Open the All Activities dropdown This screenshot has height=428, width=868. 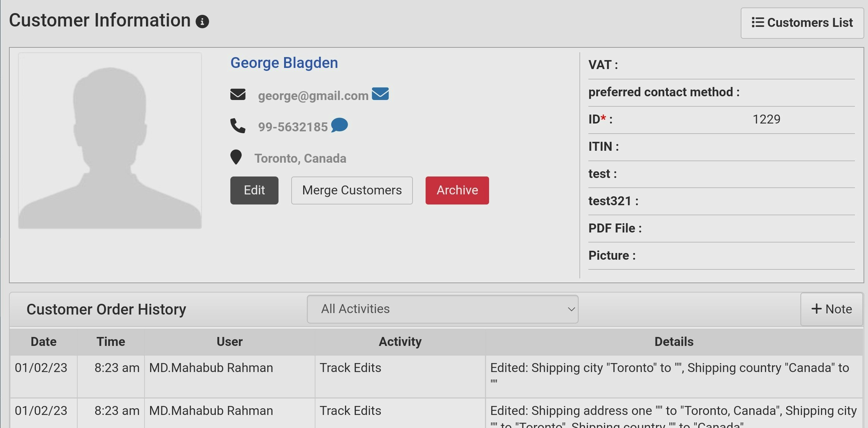click(442, 309)
